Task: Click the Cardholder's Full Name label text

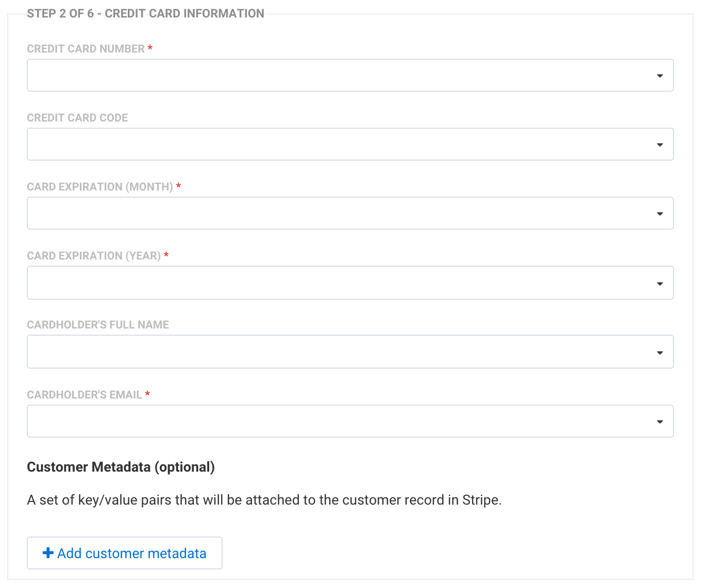Action: [x=98, y=325]
